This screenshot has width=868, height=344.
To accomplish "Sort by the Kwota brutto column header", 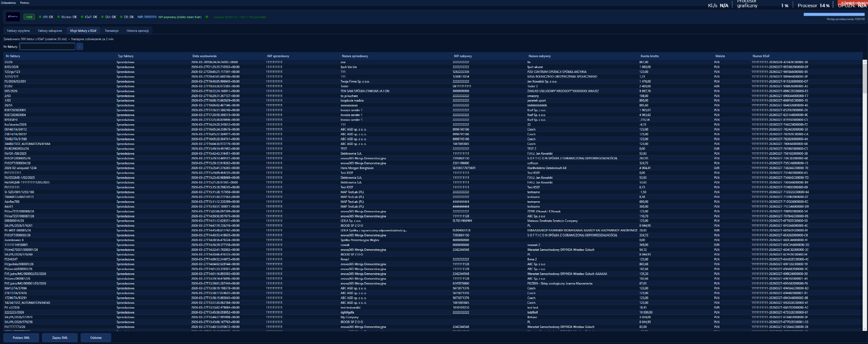I will click(649, 56).
